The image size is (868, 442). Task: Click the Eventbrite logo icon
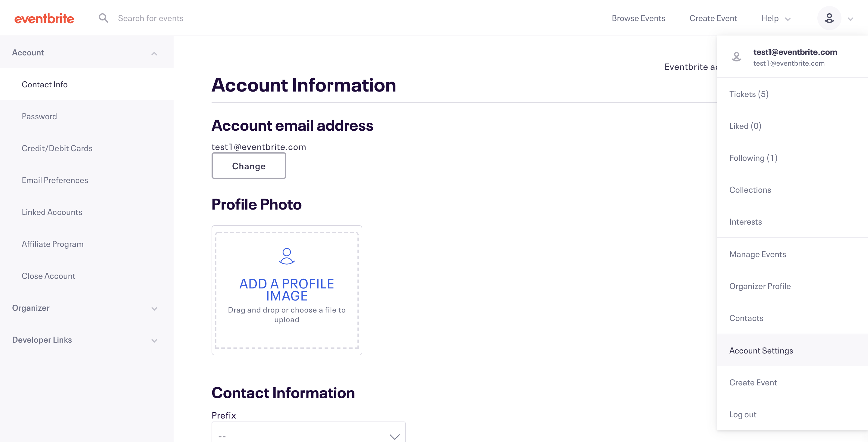44,18
